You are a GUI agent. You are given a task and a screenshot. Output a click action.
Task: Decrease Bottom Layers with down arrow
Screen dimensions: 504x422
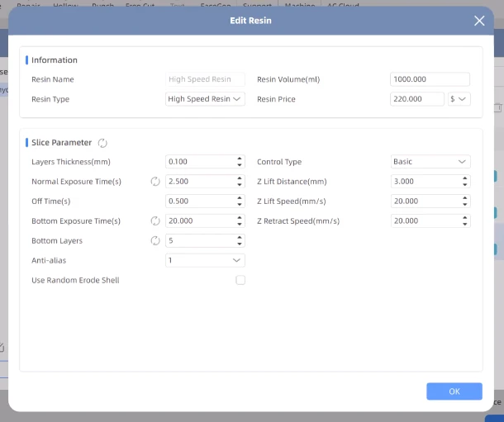[240, 244]
